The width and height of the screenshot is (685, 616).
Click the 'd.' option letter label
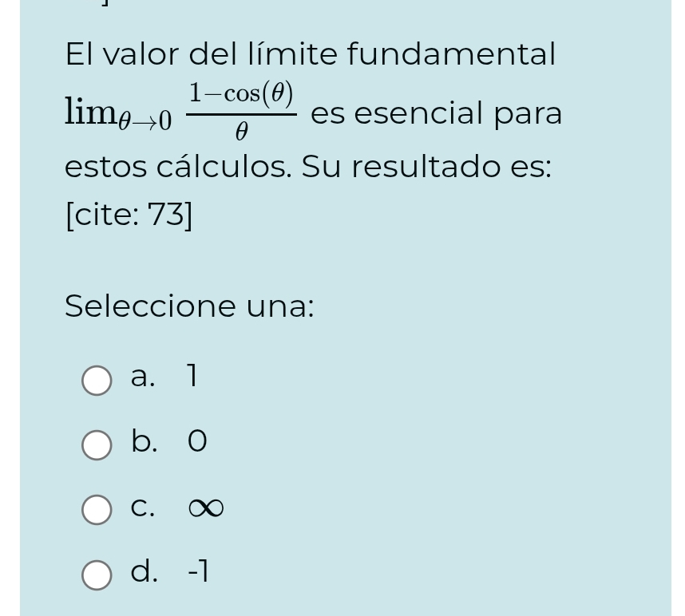tap(145, 571)
